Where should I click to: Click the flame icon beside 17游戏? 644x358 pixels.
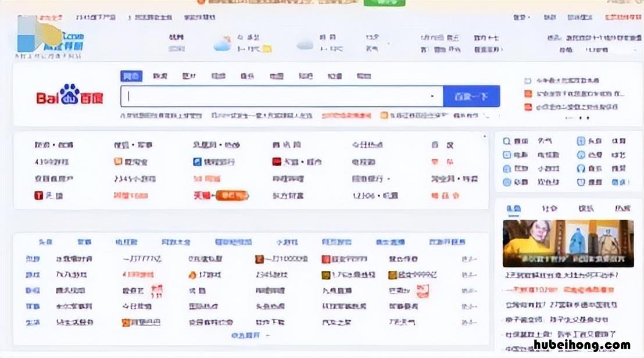pos(192,275)
